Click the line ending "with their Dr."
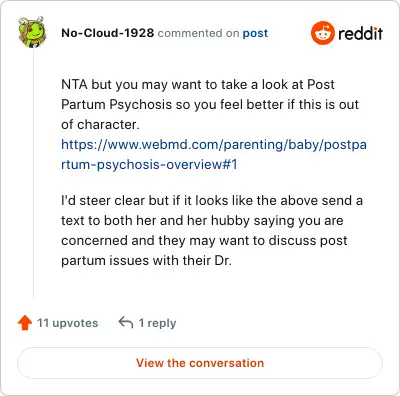400x396 pixels. click(x=146, y=260)
